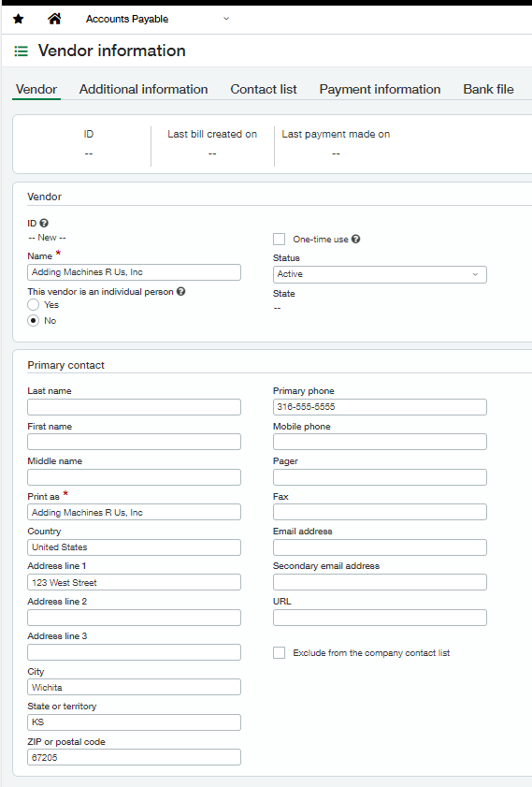The height and width of the screenshot is (787, 532).
Task: Click the Middle name field
Action: click(x=134, y=477)
